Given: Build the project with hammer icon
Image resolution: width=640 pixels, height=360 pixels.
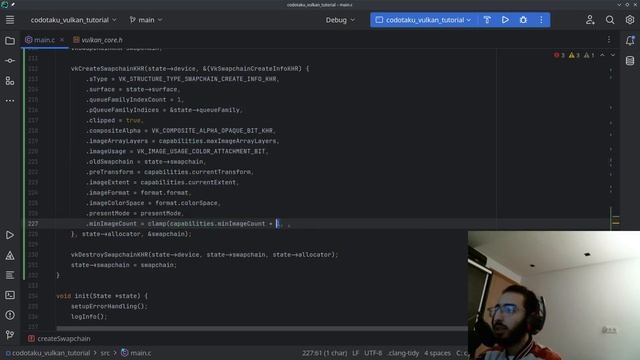Looking at the screenshot, I should coord(487,20).
